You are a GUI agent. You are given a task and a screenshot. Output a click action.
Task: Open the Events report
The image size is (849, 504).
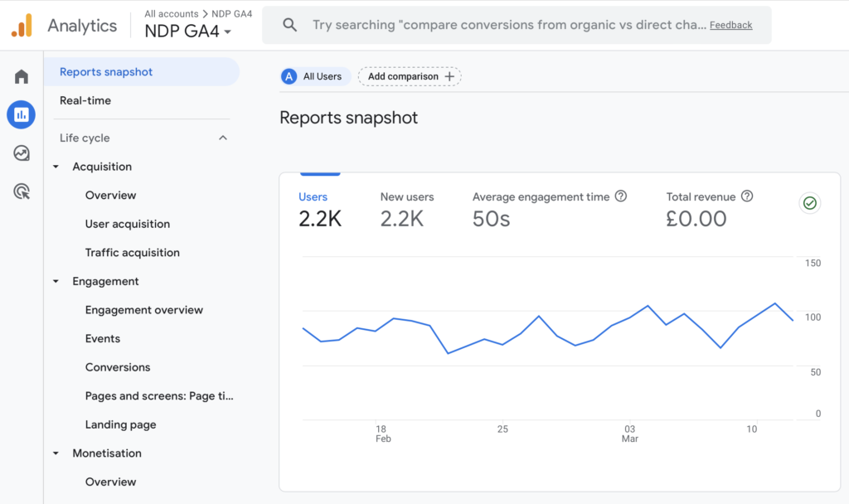[x=102, y=339]
